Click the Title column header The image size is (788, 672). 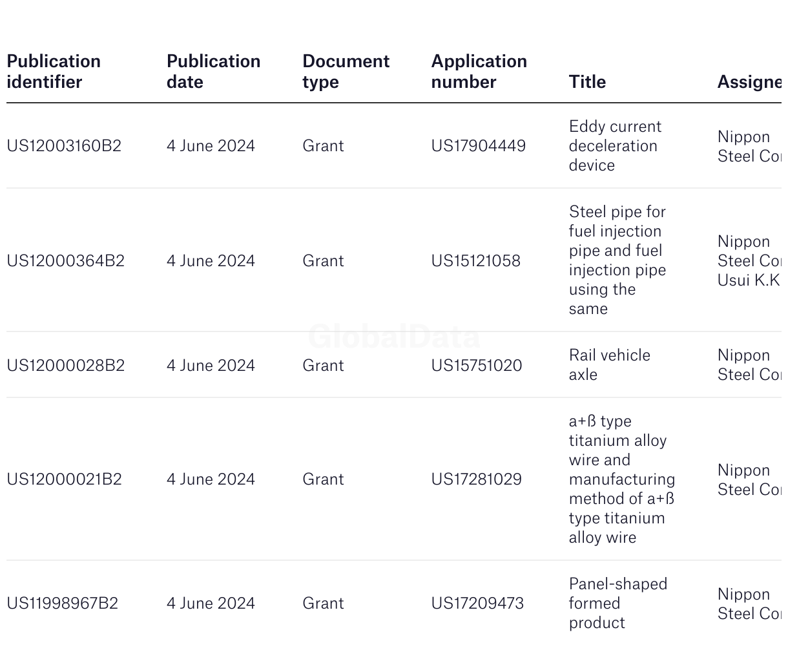[587, 82]
